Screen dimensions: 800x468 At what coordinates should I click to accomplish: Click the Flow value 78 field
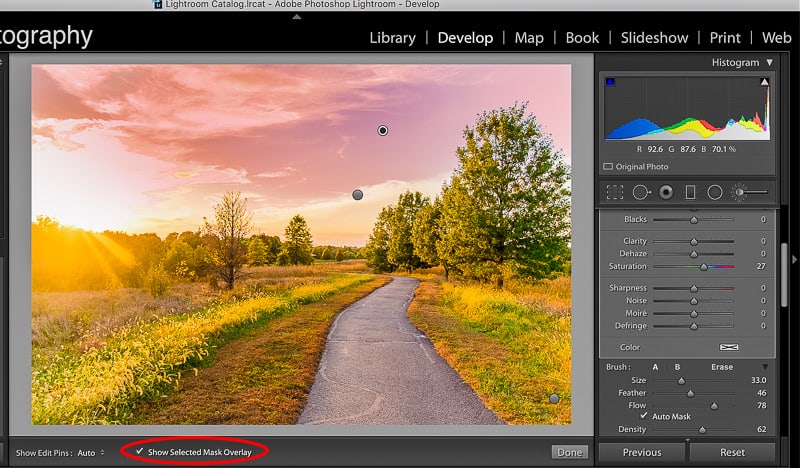click(761, 405)
